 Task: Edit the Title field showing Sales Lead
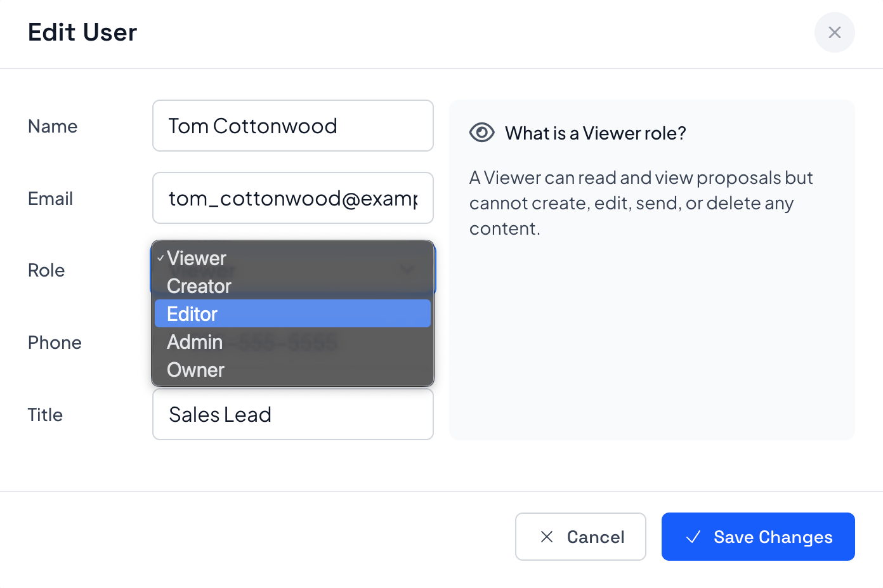tap(292, 414)
